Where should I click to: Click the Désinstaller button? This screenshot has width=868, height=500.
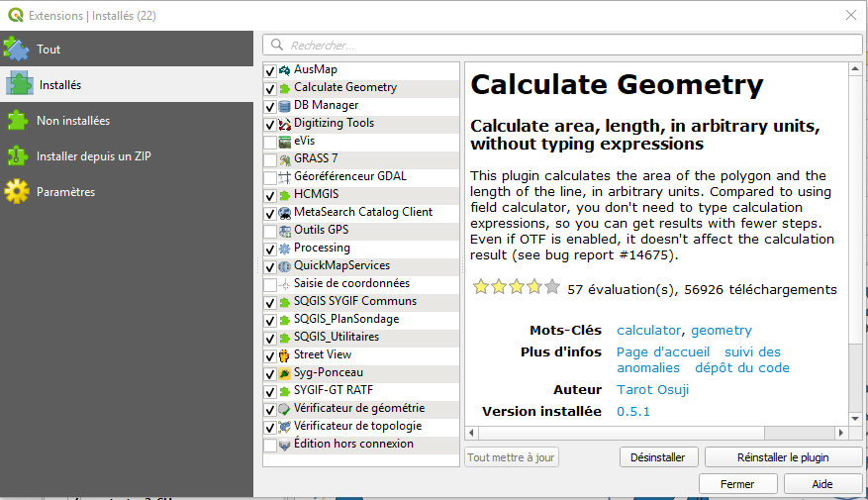tap(658, 457)
